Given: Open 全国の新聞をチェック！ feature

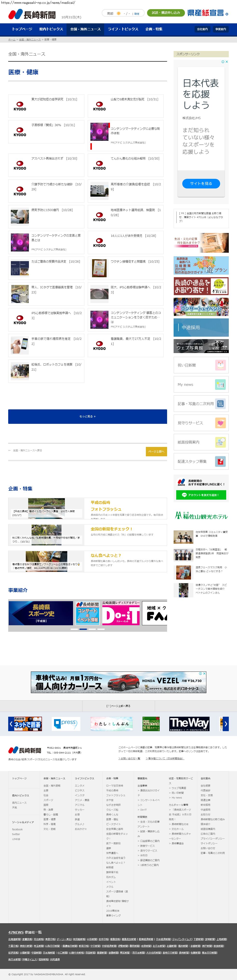Looking at the screenshot, I should pos(88,535).
